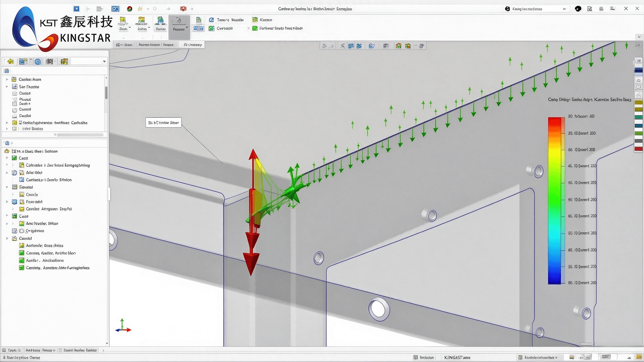
Task: Open the dropdown arrow in the top search box
Action: point(564,9)
